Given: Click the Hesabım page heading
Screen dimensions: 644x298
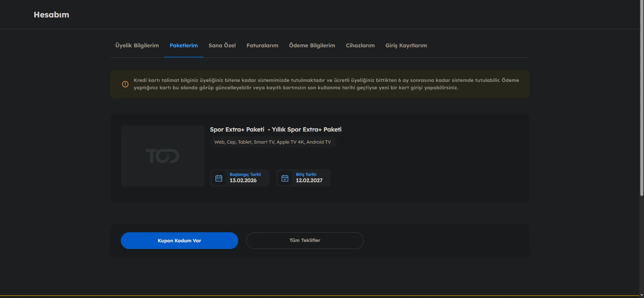Looking at the screenshot, I should tap(51, 15).
